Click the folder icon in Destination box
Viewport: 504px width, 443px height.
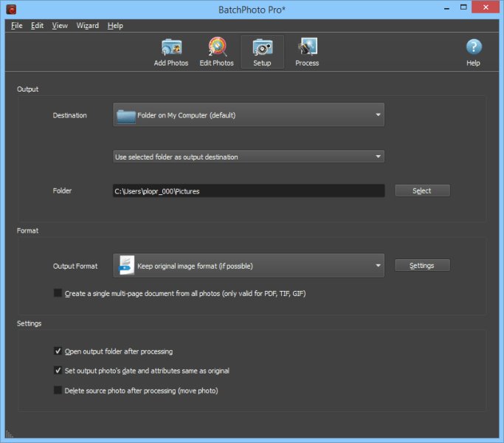pos(126,116)
